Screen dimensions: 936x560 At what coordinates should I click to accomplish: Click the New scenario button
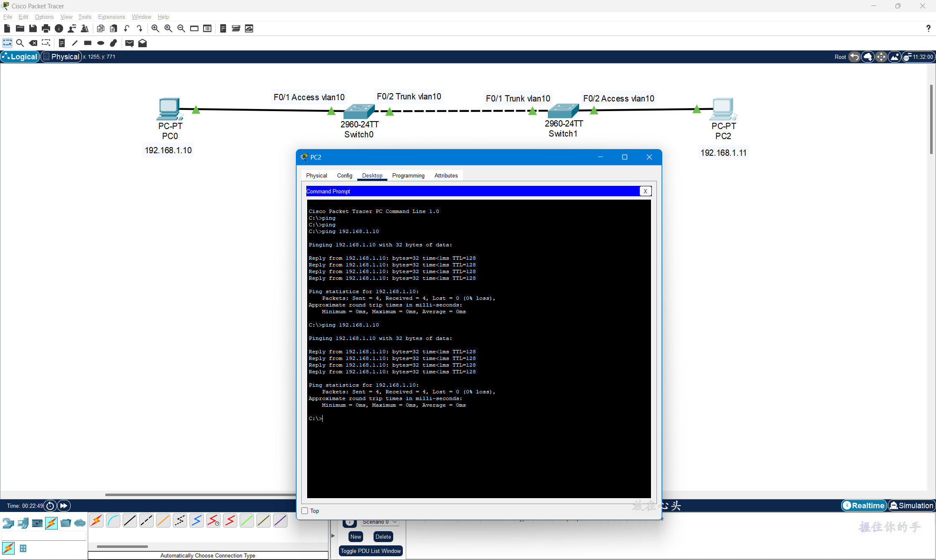[356, 537]
